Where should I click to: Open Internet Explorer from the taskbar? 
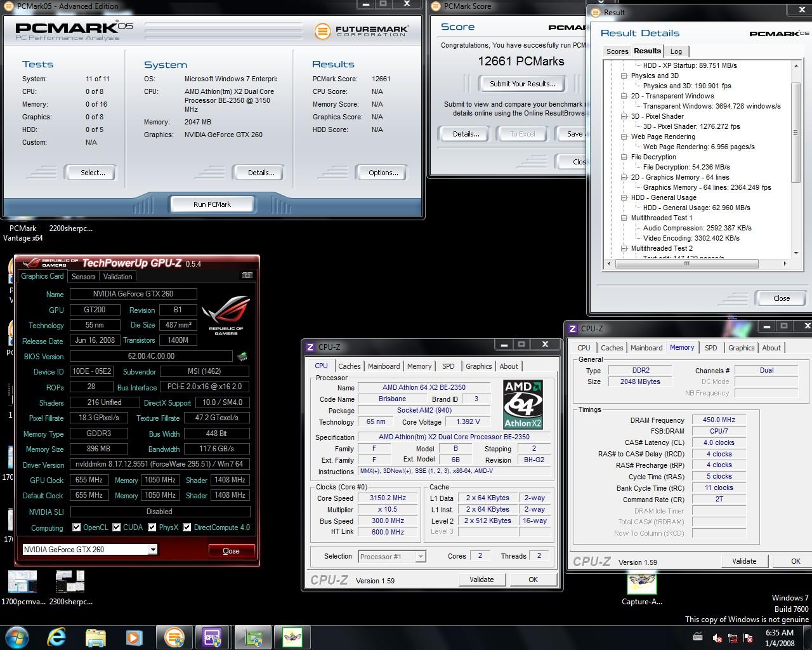click(x=56, y=637)
